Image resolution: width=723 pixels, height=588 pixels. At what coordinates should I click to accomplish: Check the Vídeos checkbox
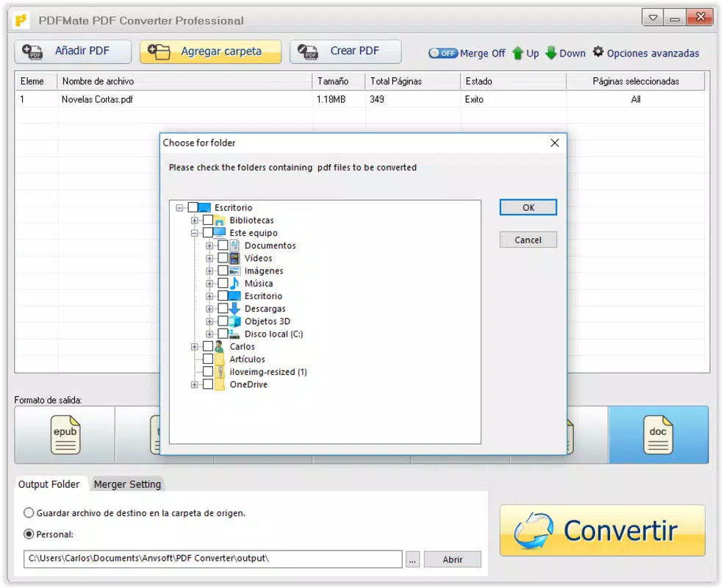(x=223, y=258)
